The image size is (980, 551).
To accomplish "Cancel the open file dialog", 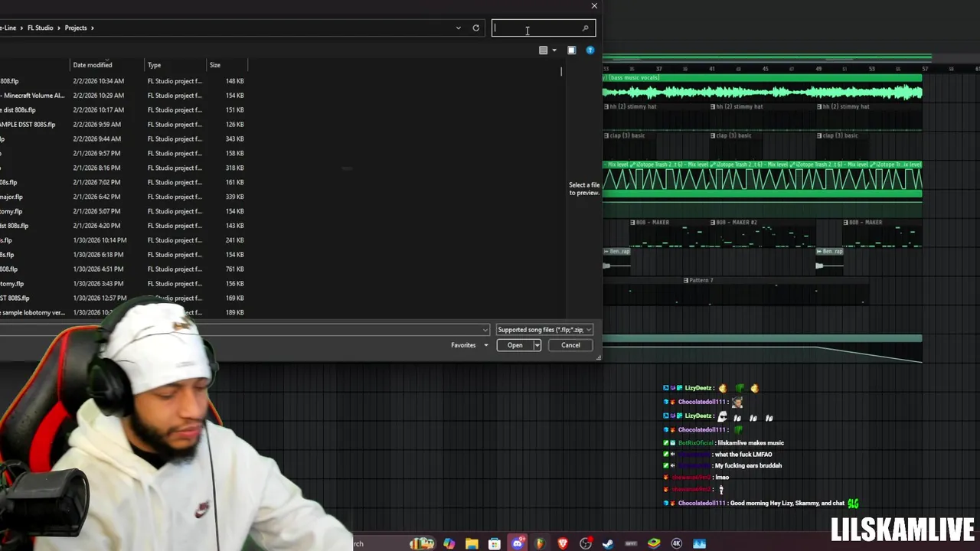I will [570, 345].
